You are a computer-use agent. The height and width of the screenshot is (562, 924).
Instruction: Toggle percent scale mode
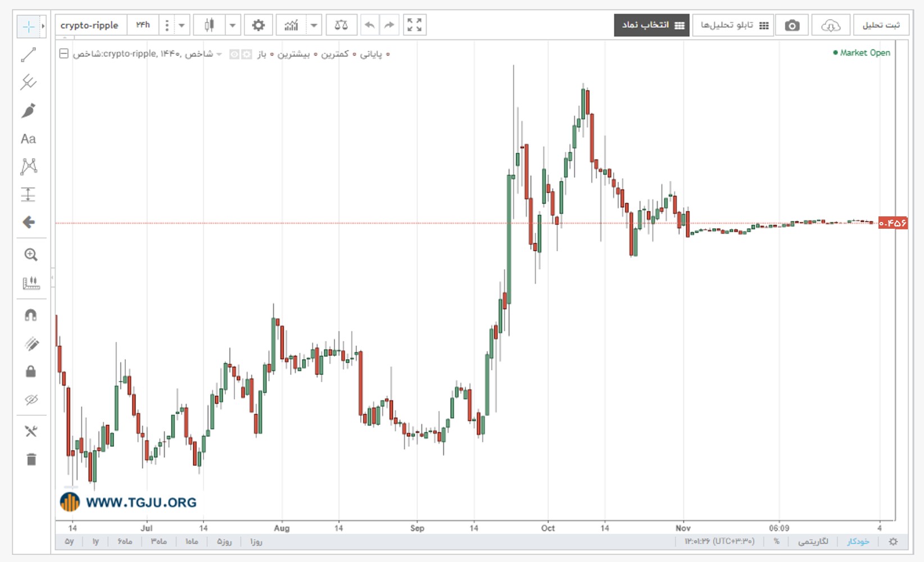coord(777,541)
